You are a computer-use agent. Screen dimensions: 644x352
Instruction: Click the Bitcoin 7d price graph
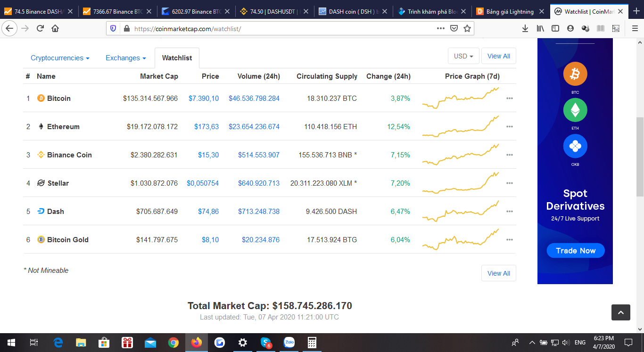tap(461, 98)
